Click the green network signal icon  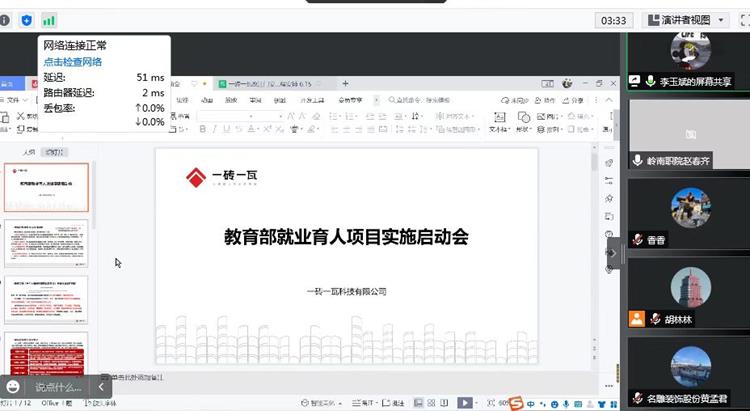click(x=49, y=20)
